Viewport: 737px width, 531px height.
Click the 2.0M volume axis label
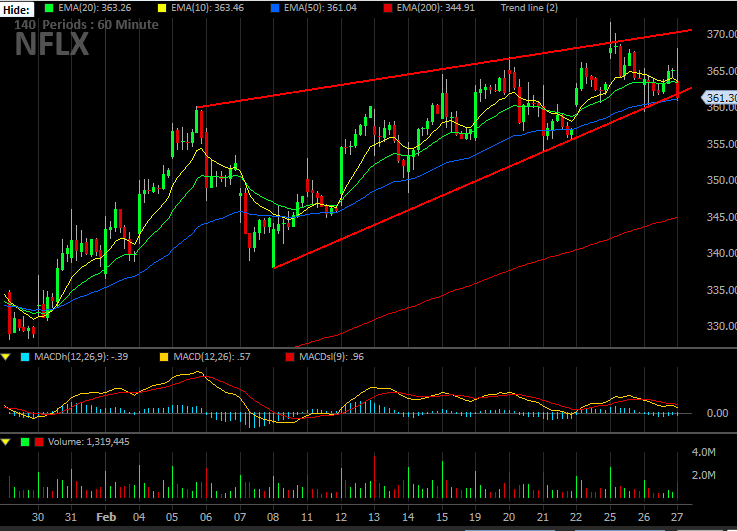pos(704,476)
